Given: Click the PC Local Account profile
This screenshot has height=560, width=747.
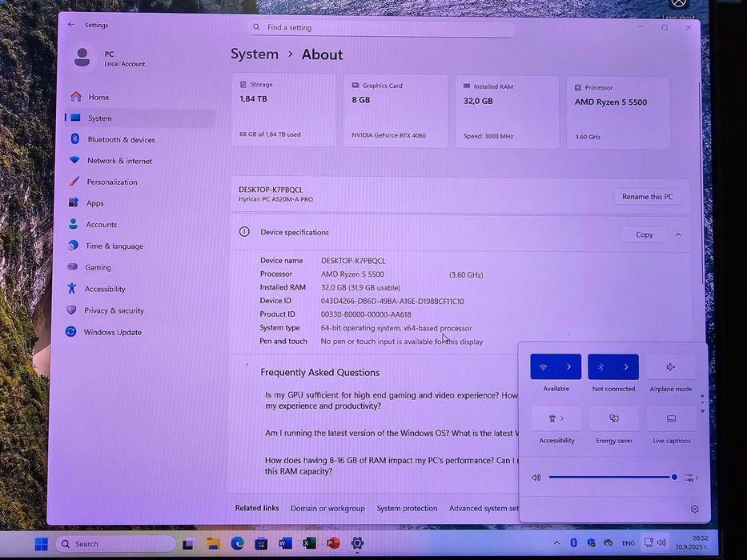Looking at the screenshot, I should point(110,58).
